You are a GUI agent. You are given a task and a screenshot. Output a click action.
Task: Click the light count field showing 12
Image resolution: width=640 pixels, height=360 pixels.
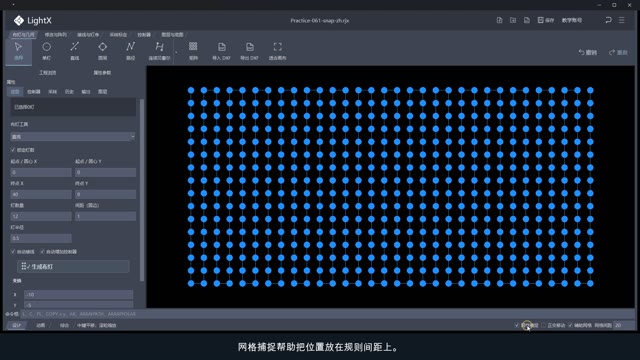coord(41,216)
